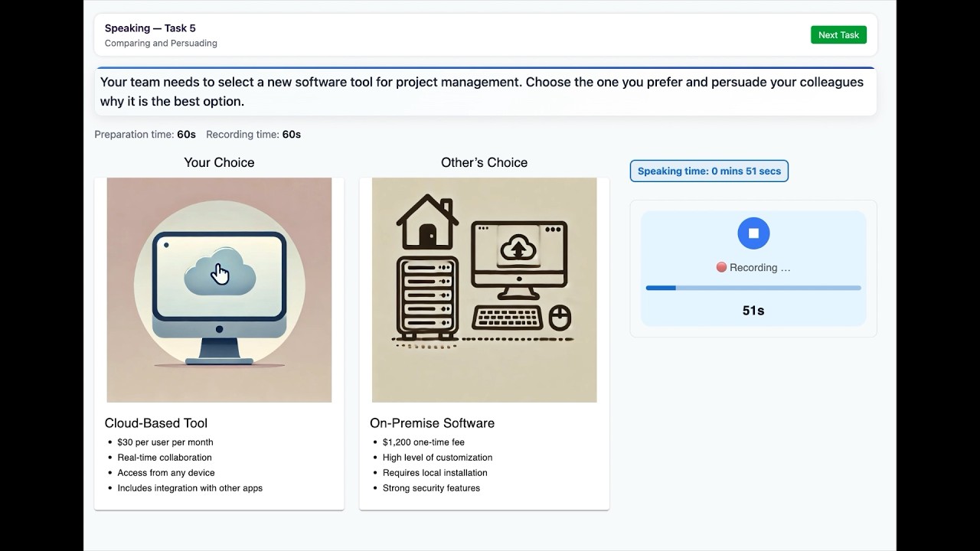
Task: Click the recording progress bar
Action: point(753,288)
